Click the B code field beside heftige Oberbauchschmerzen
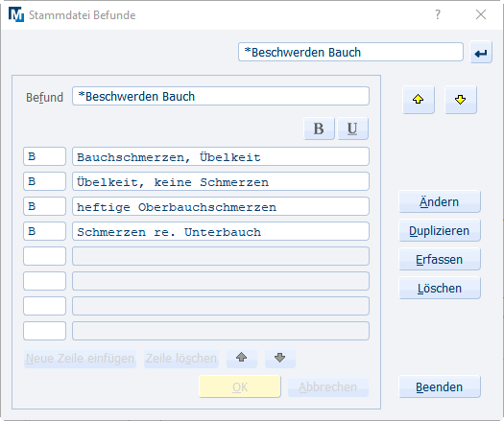Viewport: 504px width, 421px height. [x=45, y=206]
